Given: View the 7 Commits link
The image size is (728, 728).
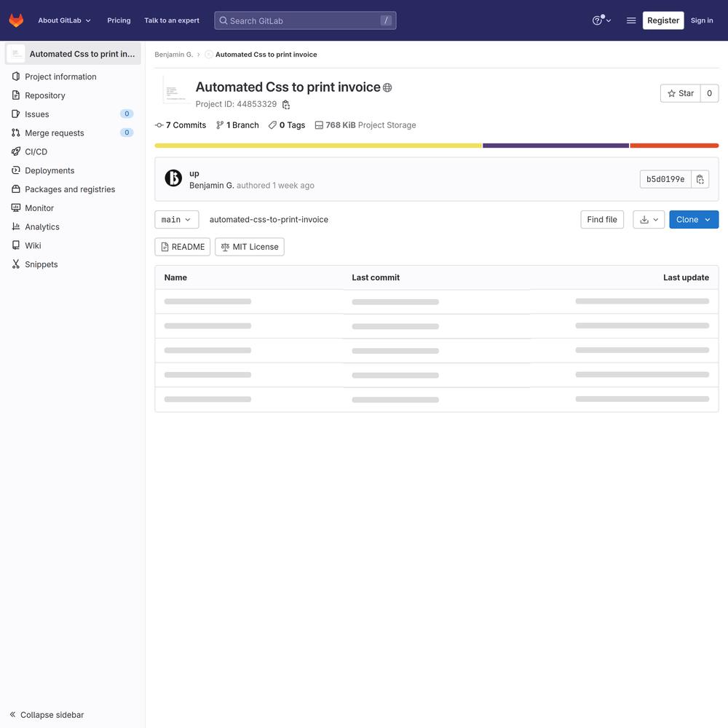Looking at the screenshot, I should [x=181, y=125].
